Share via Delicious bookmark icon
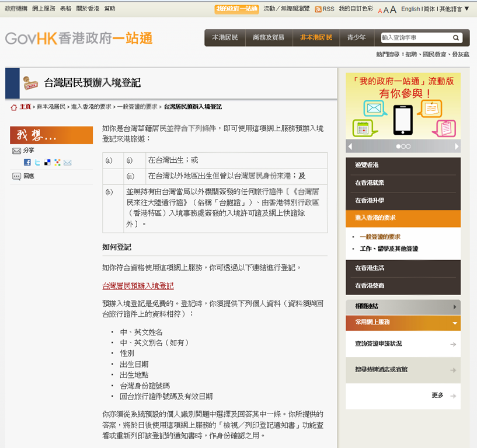Image resolution: width=477 pixels, height=448 pixels. tap(47, 162)
